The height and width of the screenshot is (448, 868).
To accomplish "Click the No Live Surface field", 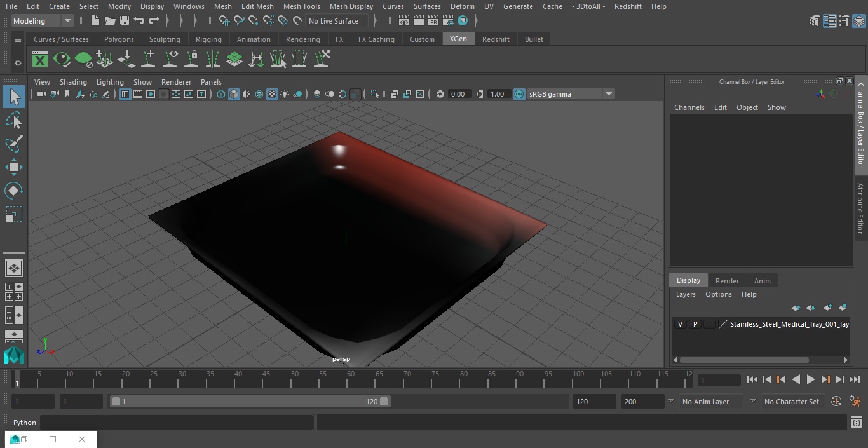I will tap(337, 21).
